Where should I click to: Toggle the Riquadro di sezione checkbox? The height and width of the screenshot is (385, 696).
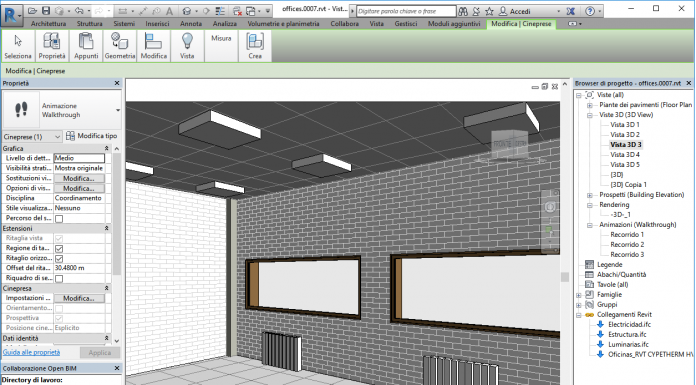tap(59, 278)
